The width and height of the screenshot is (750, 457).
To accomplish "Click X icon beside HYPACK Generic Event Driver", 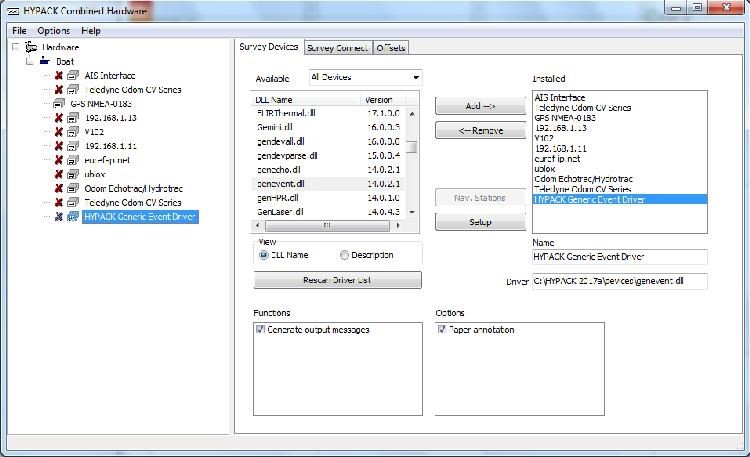I will pyautogui.click(x=59, y=216).
